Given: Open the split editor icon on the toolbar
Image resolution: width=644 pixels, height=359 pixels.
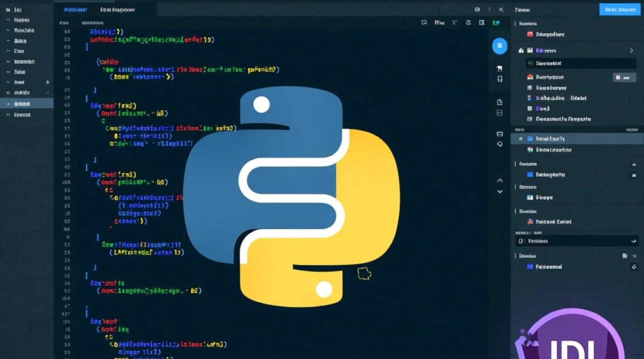Looking at the screenshot, I should coord(482,22).
